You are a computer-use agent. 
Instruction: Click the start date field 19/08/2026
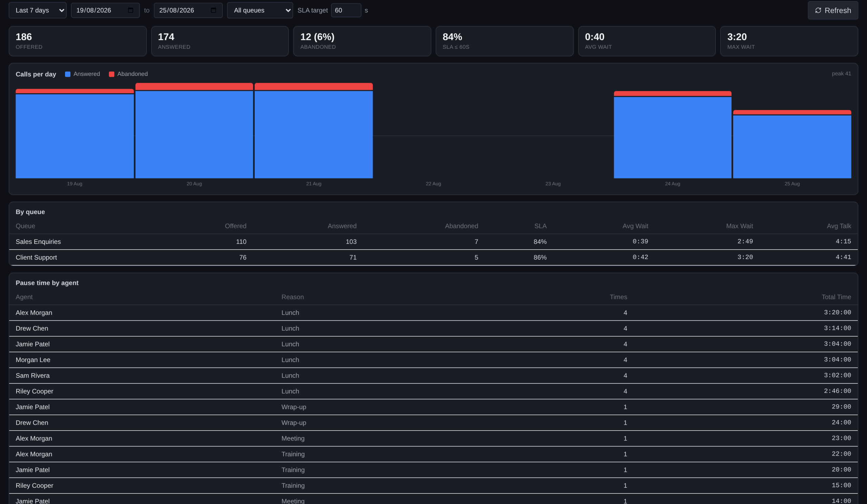tap(105, 10)
